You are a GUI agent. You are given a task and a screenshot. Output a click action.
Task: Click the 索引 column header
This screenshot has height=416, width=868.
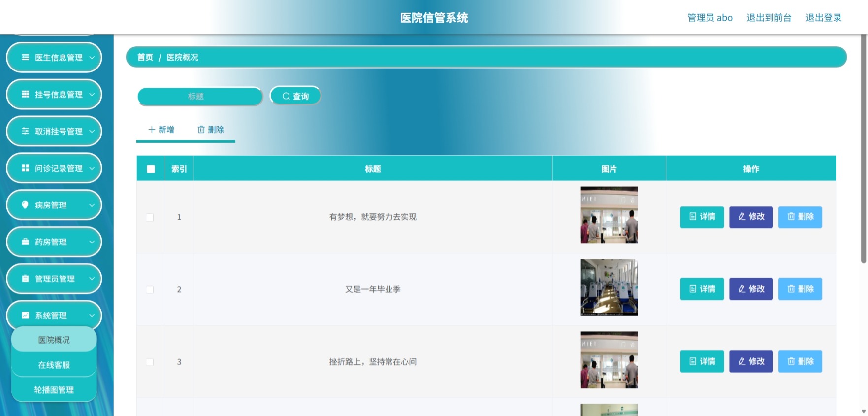coord(179,169)
